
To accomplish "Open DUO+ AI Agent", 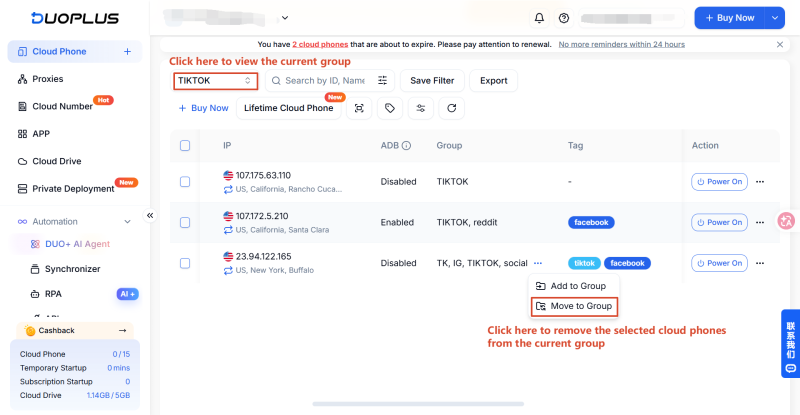I will point(77,244).
